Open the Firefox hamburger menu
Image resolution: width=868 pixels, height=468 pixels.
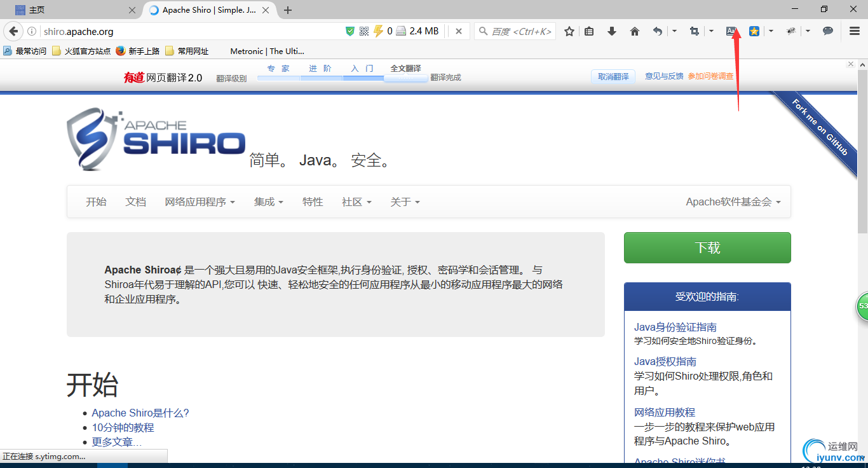click(x=855, y=31)
